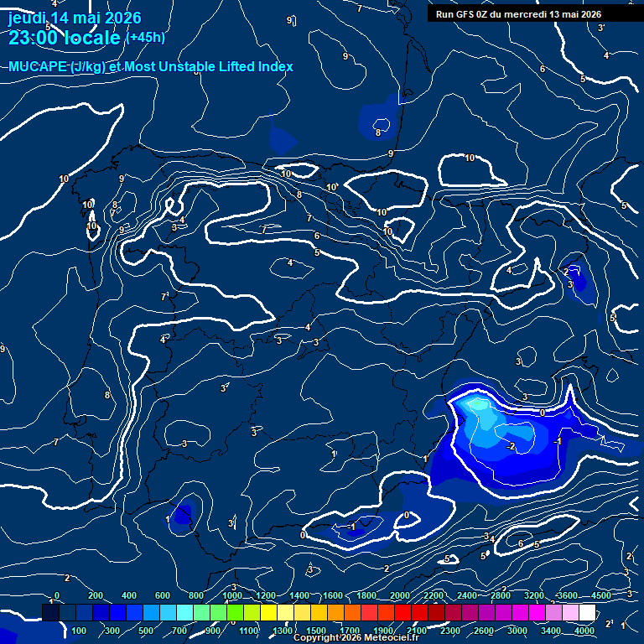This screenshot has height=644, width=644.
Task: Click the 'jeudi 14 mai 2026' date heading
Action: click(75, 18)
